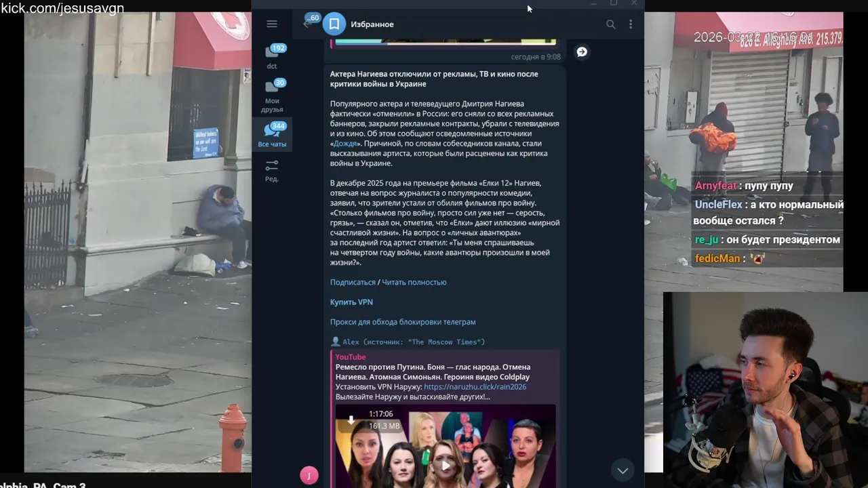Forward the Nagiev post with the share arrow
Viewport: 868px width, 488px height.
click(582, 52)
